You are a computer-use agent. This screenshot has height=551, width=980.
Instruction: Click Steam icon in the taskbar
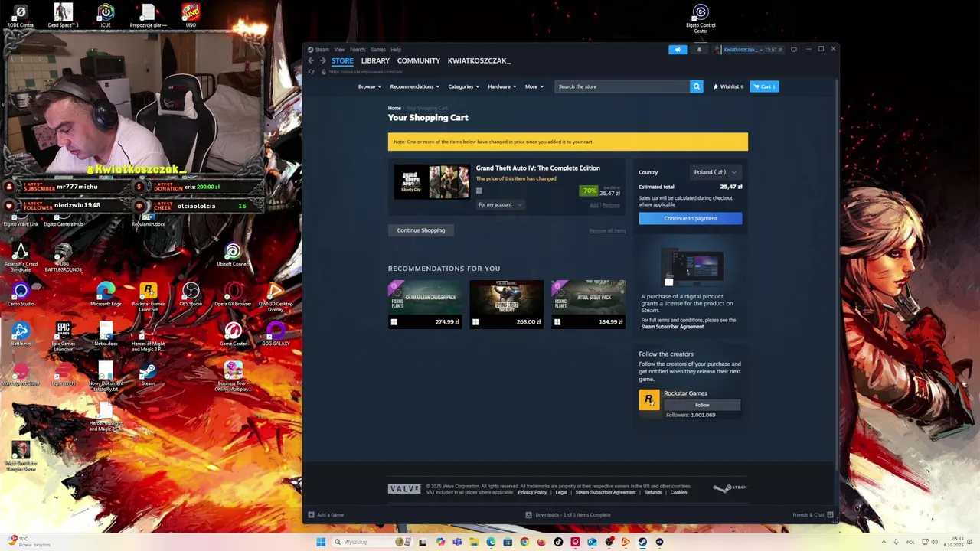[x=642, y=542]
